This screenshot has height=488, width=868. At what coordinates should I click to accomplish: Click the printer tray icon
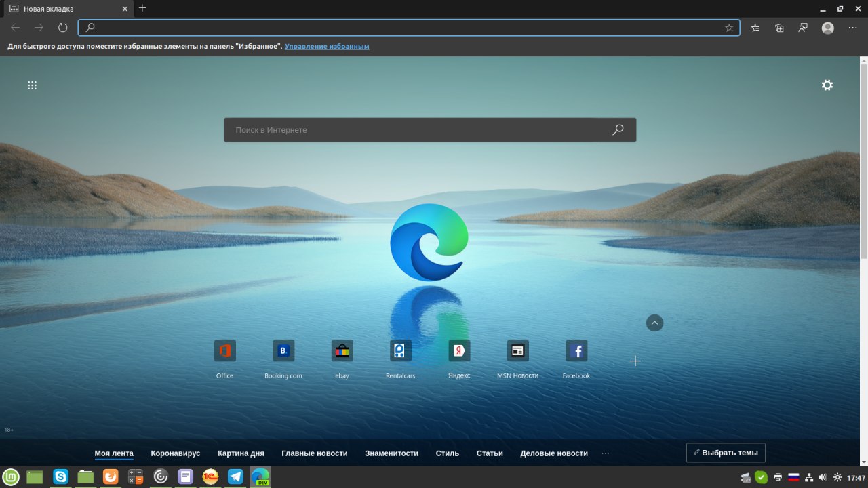[778, 477]
